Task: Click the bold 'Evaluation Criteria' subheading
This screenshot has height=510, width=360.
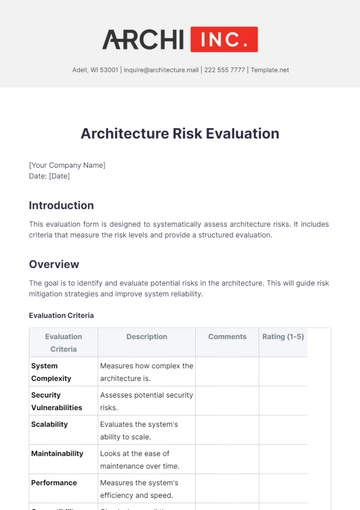Action: tap(61, 315)
